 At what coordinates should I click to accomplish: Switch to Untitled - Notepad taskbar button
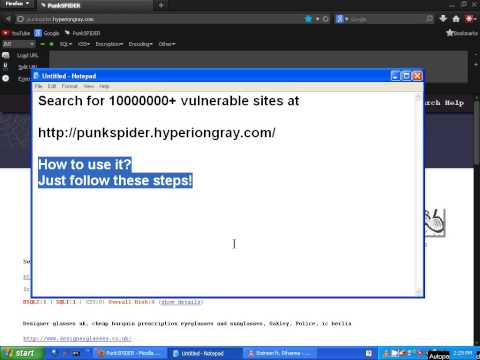tap(205, 353)
